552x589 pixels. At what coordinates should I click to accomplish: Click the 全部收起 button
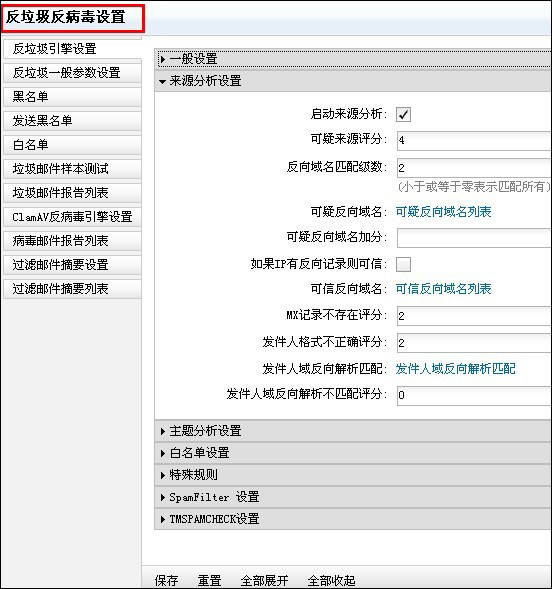point(331,580)
